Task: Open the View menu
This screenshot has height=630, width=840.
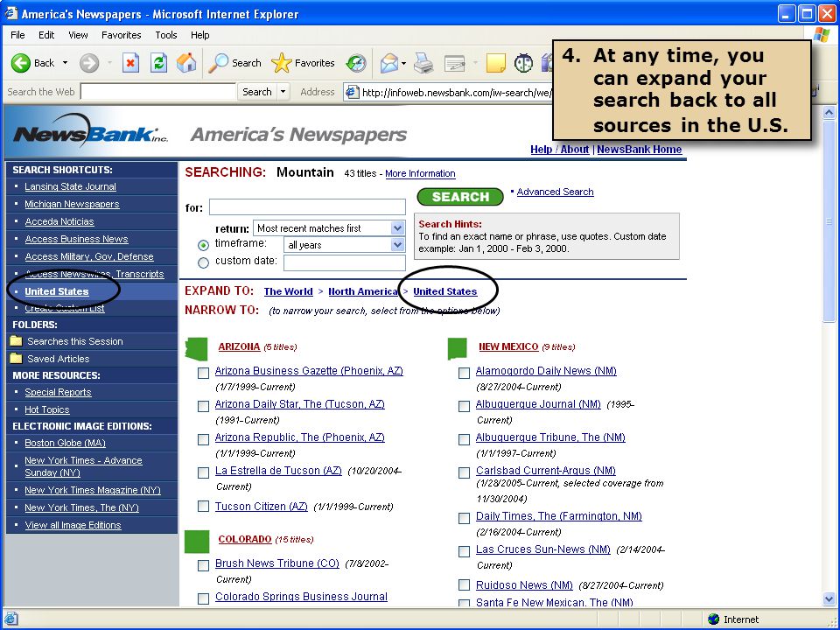Action: [x=78, y=35]
